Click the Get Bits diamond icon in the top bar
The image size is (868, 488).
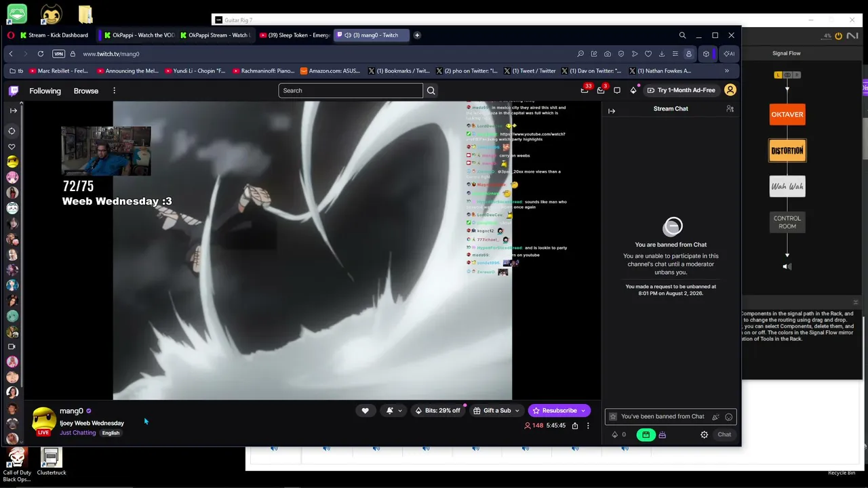tap(633, 90)
